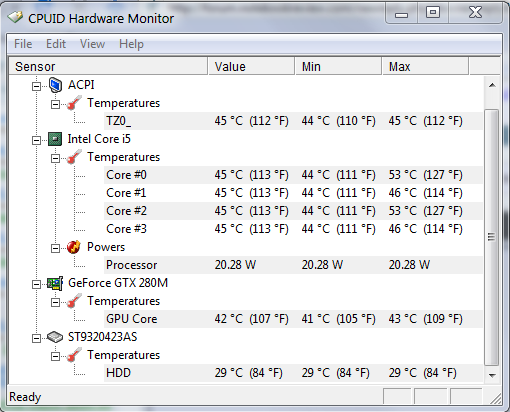Close the Hardware Monitor window
The image size is (510, 412).
coord(475,13)
